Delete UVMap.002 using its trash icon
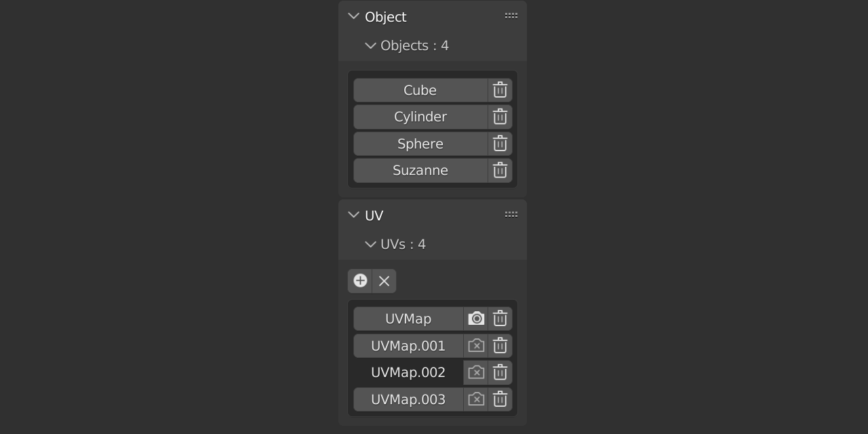This screenshot has height=434, width=868. click(x=500, y=372)
